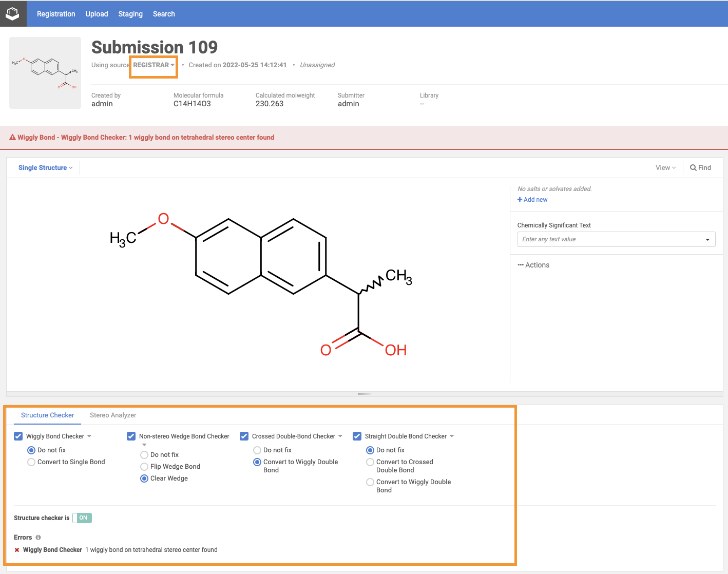Click the Errors info icon
The height and width of the screenshot is (574, 728).
tap(38, 538)
